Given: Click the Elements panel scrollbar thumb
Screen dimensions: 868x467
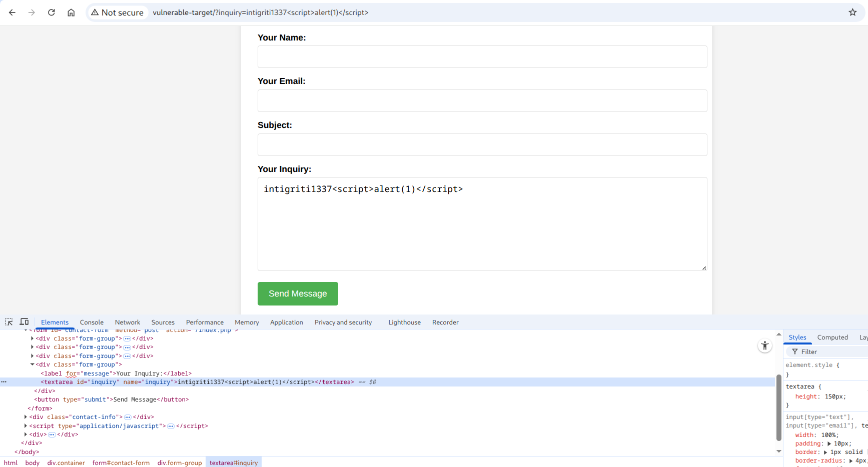Looking at the screenshot, I should [x=779, y=407].
